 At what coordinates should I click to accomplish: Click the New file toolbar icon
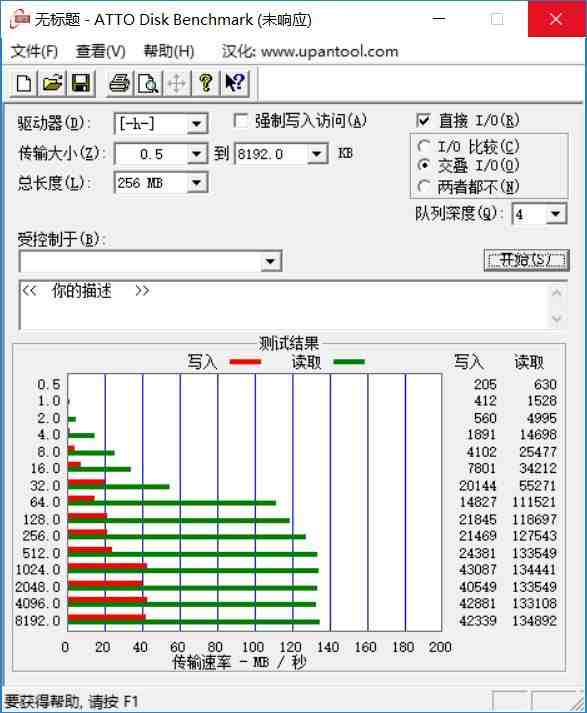(x=24, y=83)
